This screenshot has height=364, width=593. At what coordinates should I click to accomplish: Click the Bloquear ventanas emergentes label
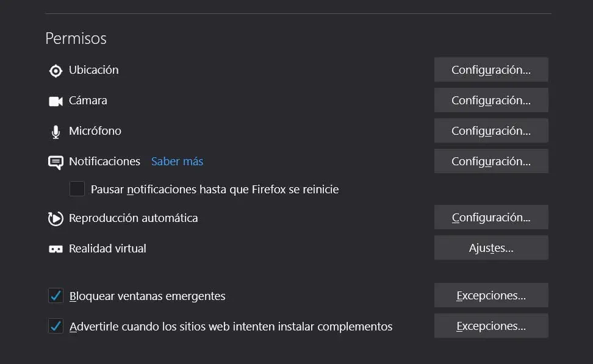coord(148,296)
